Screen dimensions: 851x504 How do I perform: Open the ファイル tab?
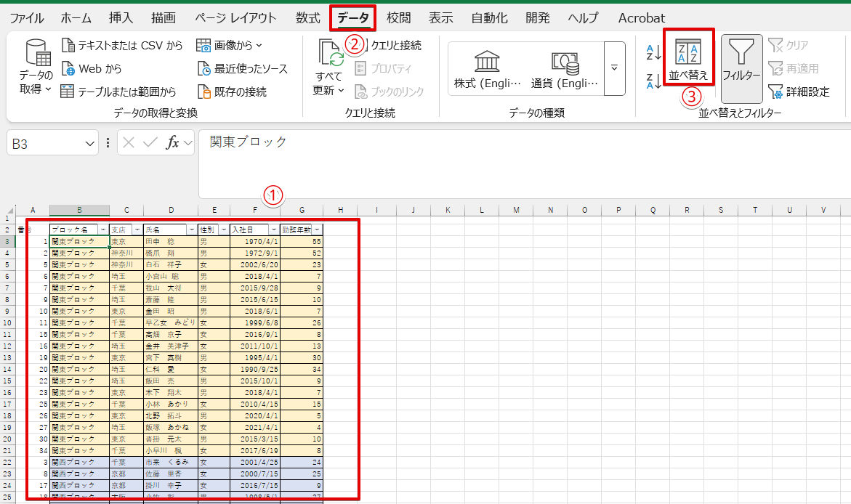[27, 18]
